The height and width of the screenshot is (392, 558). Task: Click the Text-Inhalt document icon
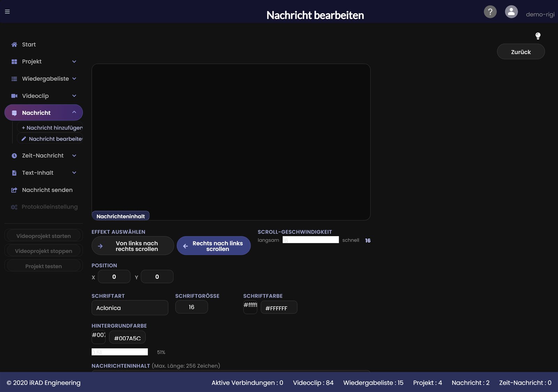pos(14,173)
